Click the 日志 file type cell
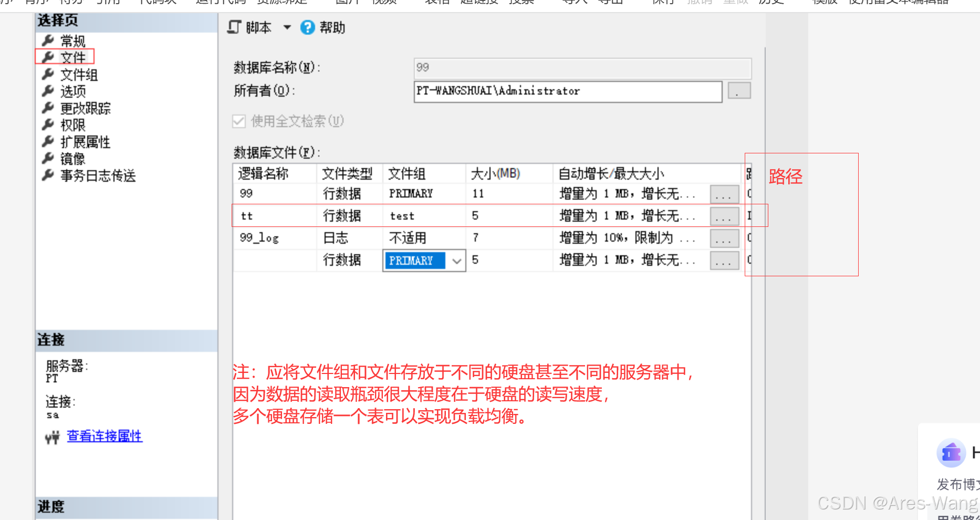 coord(350,238)
